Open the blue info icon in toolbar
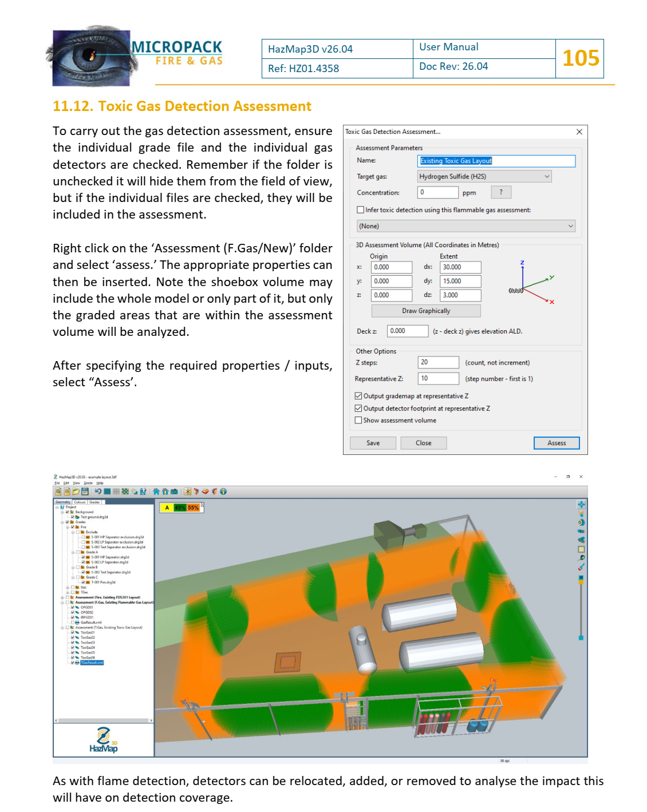Screen dimensions: 647x812 click(x=223, y=492)
